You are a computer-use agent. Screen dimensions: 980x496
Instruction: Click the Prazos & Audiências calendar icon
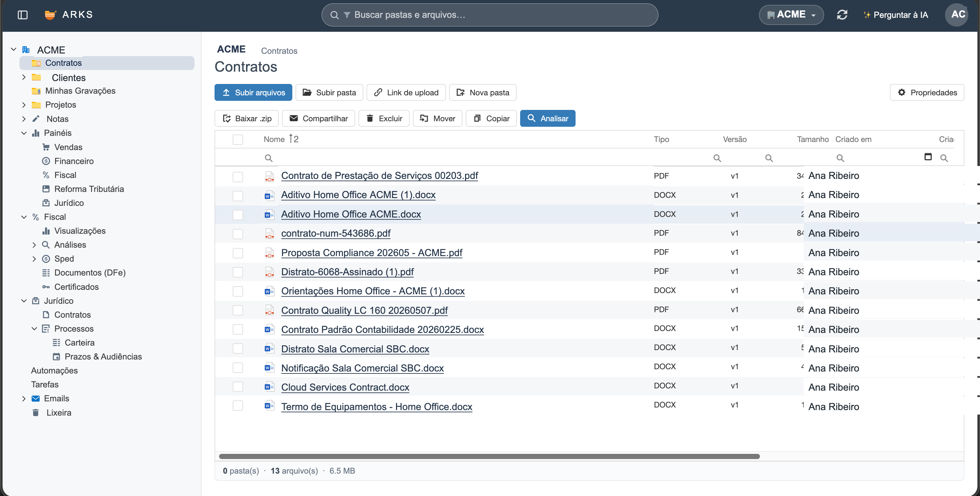click(x=56, y=357)
